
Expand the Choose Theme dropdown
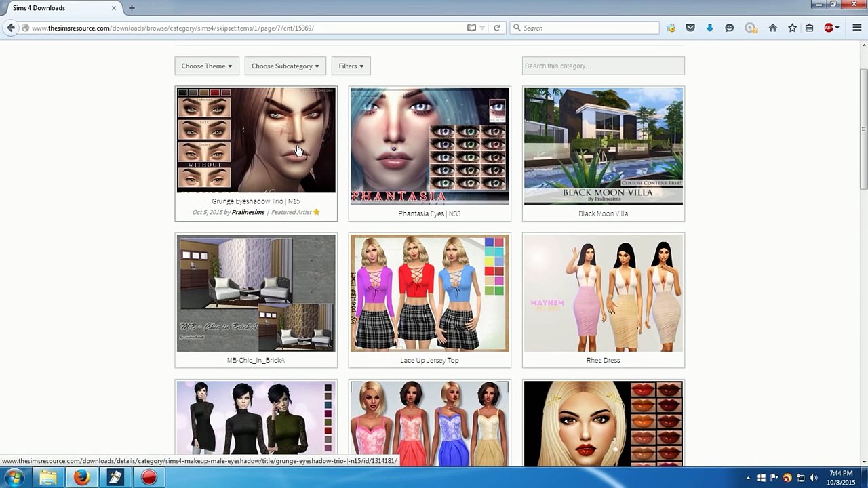(x=207, y=66)
